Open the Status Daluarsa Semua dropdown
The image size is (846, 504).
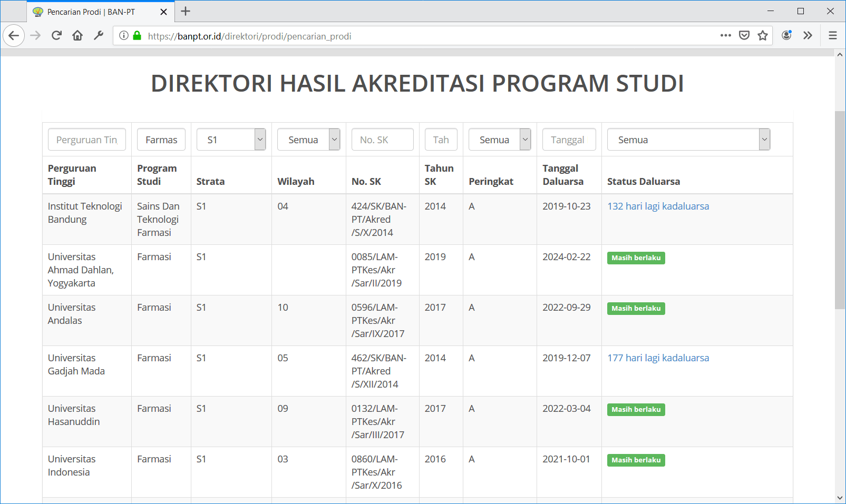[688, 140]
